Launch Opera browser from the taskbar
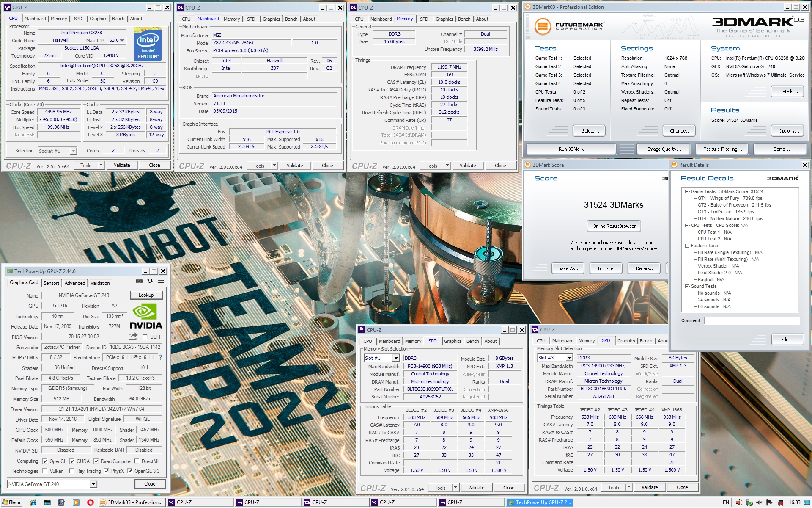812x508 pixels. (x=90, y=502)
